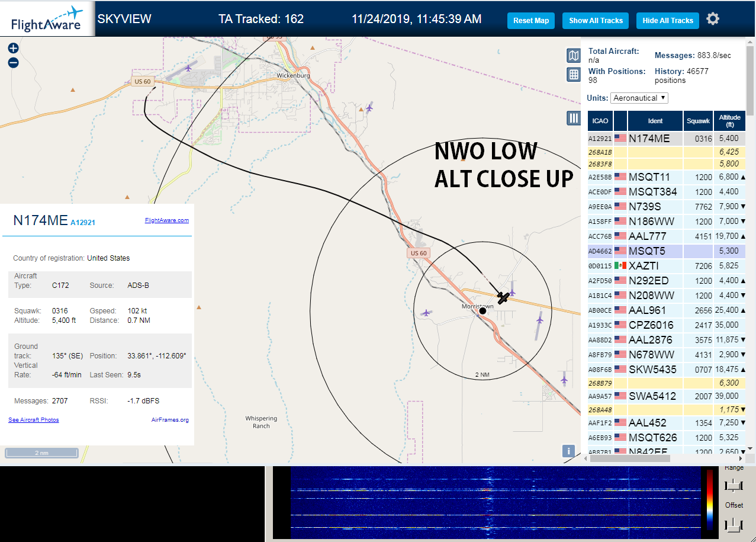756x542 pixels.
Task: Select the AAL777 row
Action: click(667, 236)
